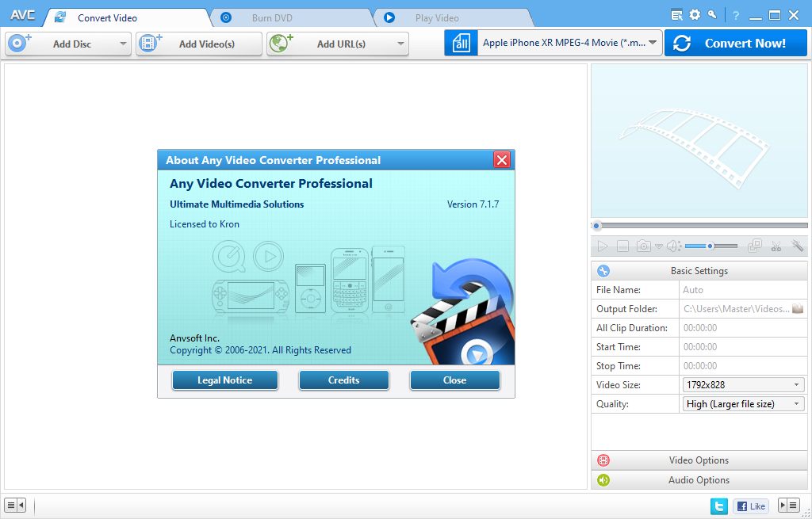The height and width of the screenshot is (519, 812).
Task: Click the 'Version 7.1.7' text
Action: (x=473, y=204)
